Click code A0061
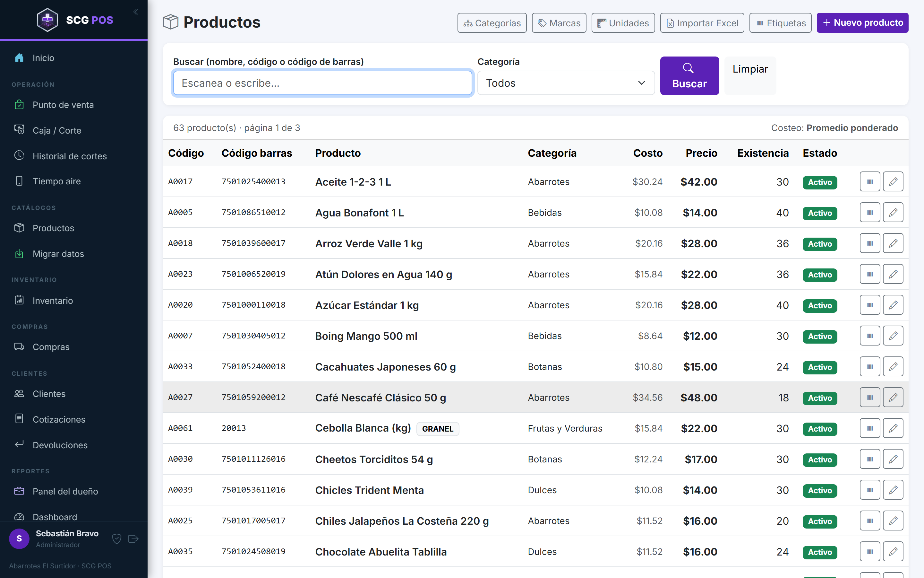 tap(180, 428)
